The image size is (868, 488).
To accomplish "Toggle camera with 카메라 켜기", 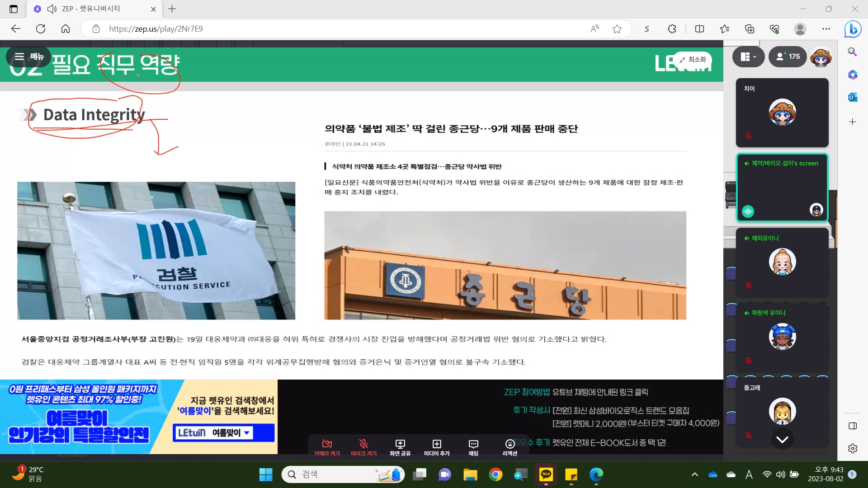I will click(x=327, y=447).
